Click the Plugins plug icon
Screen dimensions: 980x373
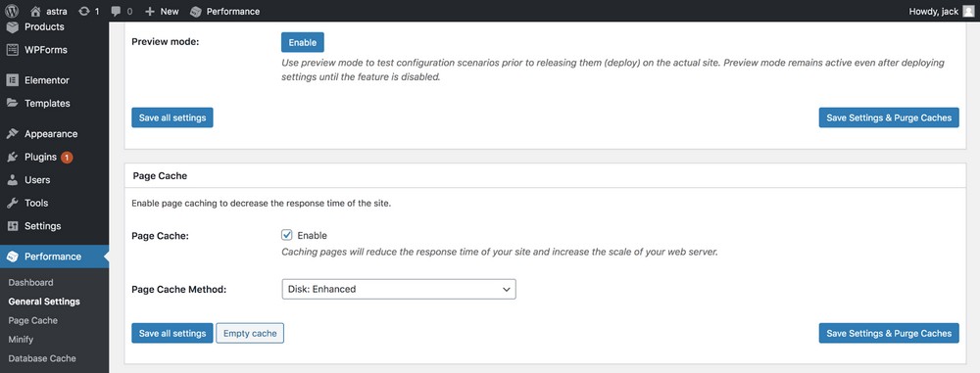[12, 157]
